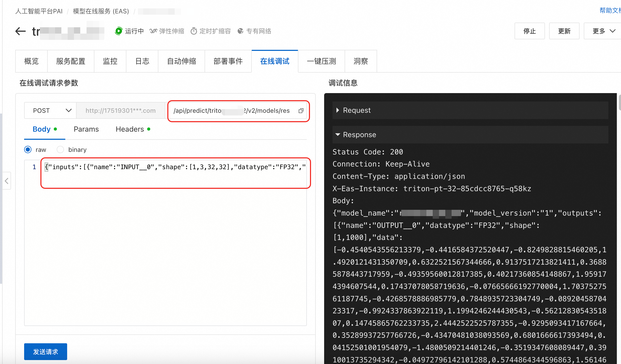This screenshot has height=364, width=621.
Task: Open the POST method dropdown
Action: coord(50,110)
